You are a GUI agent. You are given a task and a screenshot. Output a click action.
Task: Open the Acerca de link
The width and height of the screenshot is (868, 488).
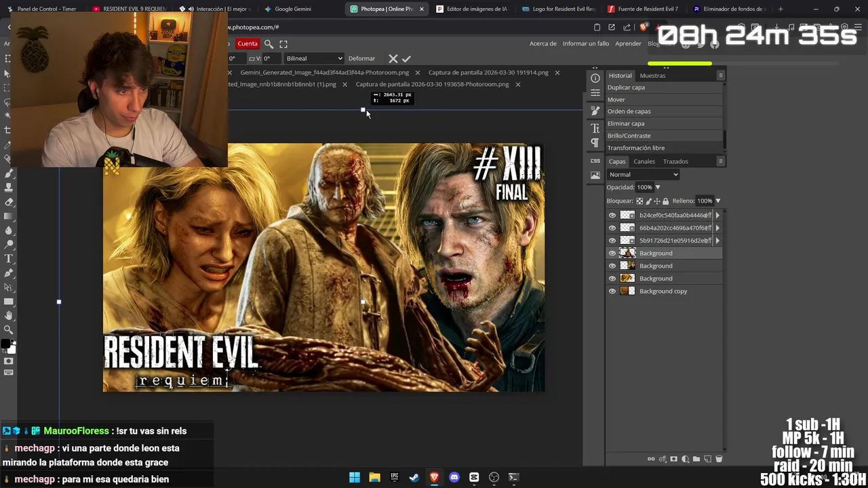tap(542, 44)
